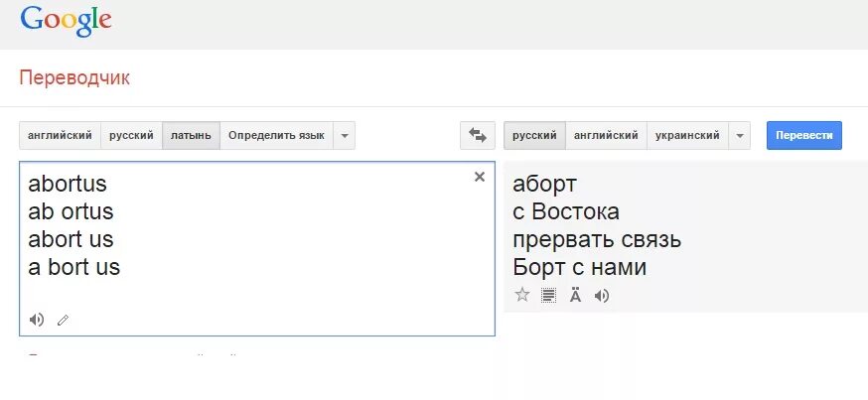This screenshot has width=868, height=400.
Task: Set target language to украинский
Action: tap(687, 135)
